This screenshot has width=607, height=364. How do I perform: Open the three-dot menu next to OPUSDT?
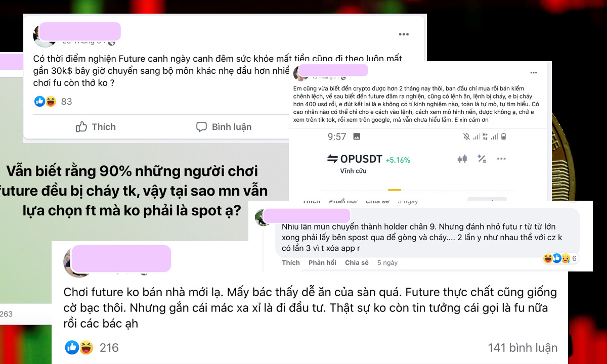click(x=501, y=159)
